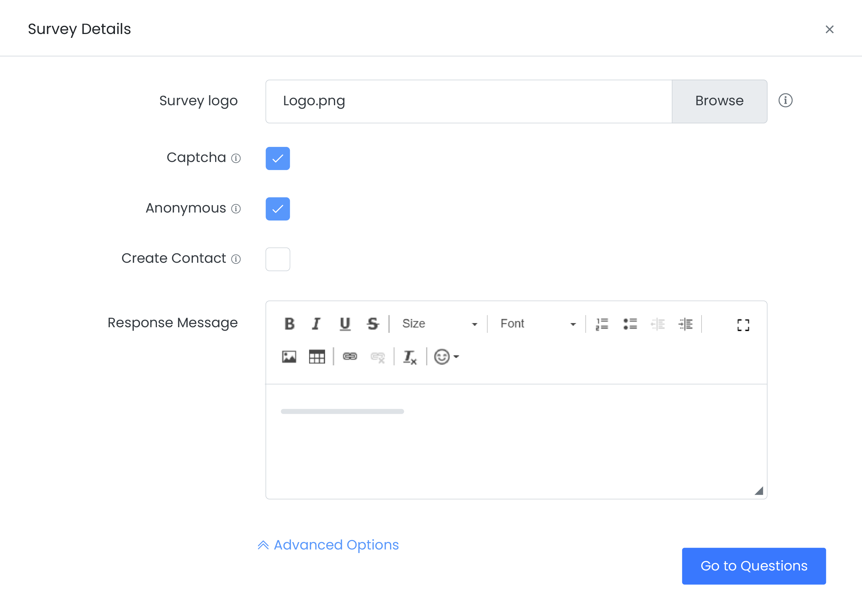Uncheck the Captcha checkbox
The width and height of the screenshot is (862, 616).
(x=277, y=158)
